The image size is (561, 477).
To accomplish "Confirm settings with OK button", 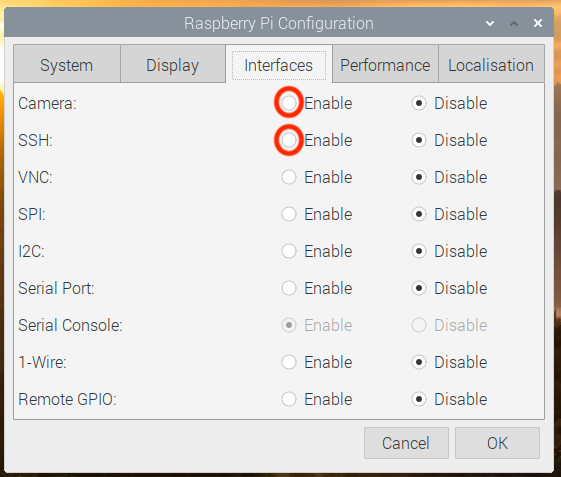I will click(x=497, y=443).
